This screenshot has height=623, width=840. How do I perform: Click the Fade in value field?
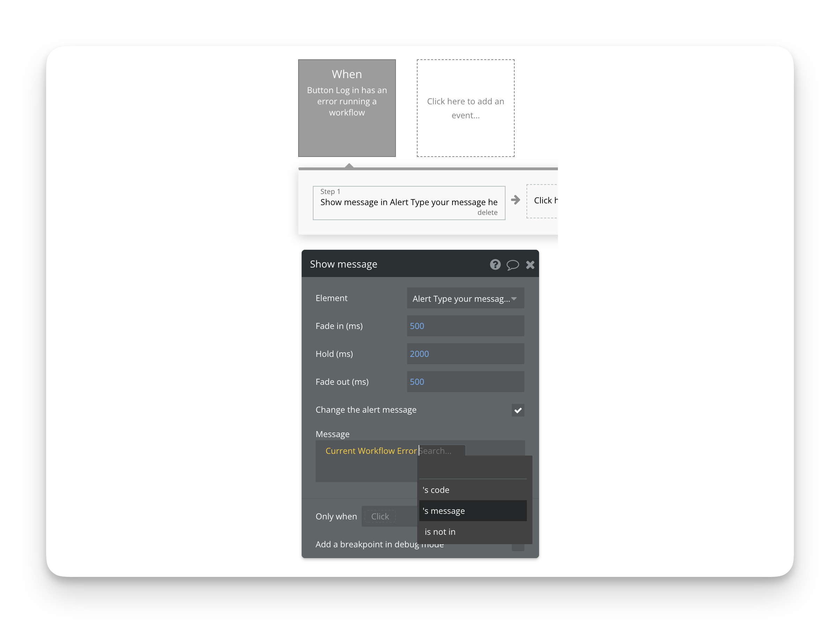click(x=465, y=326)
